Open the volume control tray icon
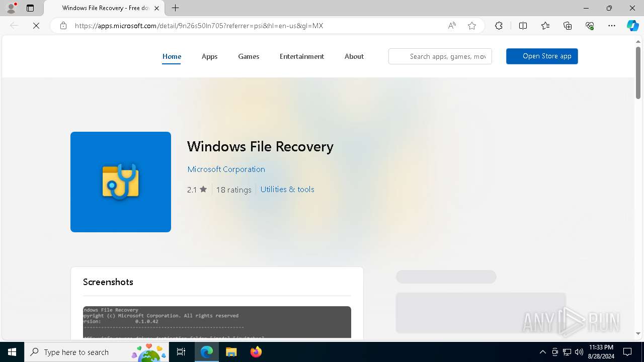The width and height of the screenshot is (644, 362). point(579,352)
